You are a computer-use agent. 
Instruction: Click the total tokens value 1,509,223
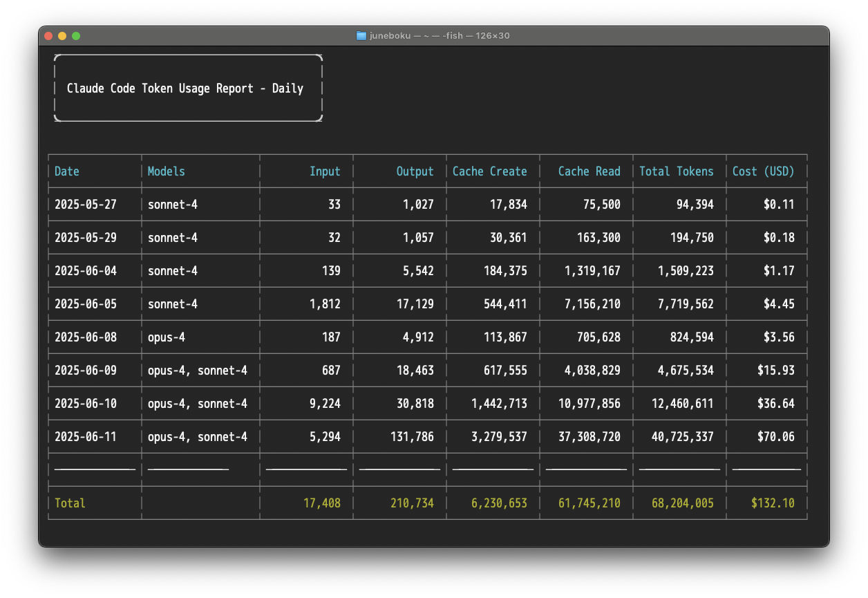pyautogui.click(x=686, y=271)
